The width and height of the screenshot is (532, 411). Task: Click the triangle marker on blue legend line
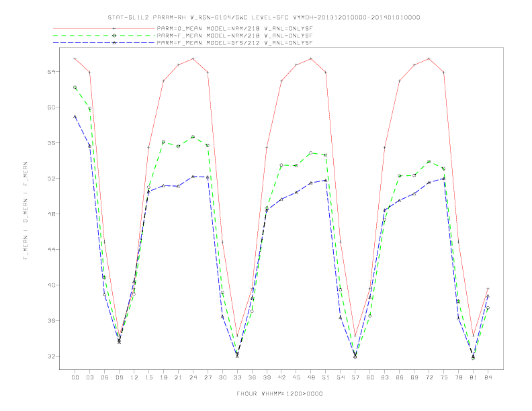point(114,43)
